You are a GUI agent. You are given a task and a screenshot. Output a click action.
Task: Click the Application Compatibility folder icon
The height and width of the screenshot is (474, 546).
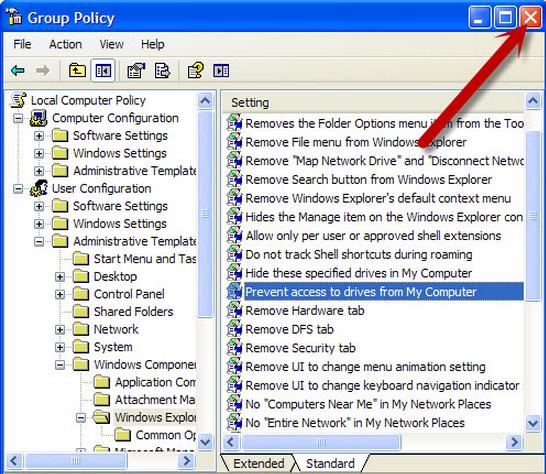pyautogui.click(x=102, y=382)
